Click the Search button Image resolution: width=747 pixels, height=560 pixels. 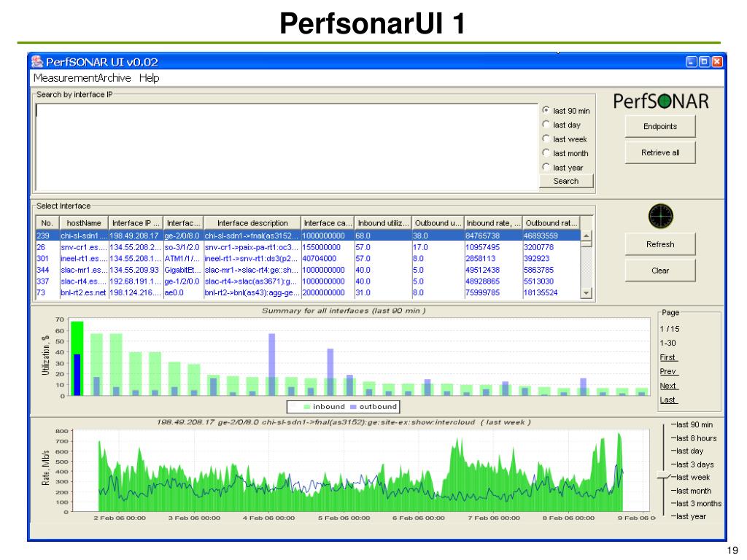click(566, 181)
